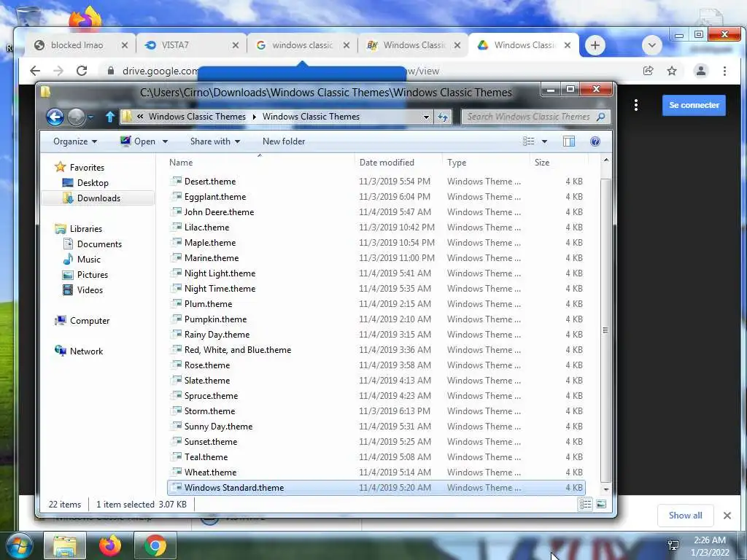747x560 pixels.
Task: Refresh the Explorer address bar
Action: (x=443, y=117)
